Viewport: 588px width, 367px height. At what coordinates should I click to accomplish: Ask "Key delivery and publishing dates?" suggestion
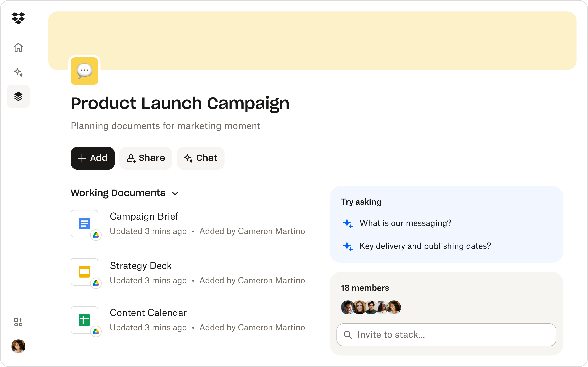[425, 246]
